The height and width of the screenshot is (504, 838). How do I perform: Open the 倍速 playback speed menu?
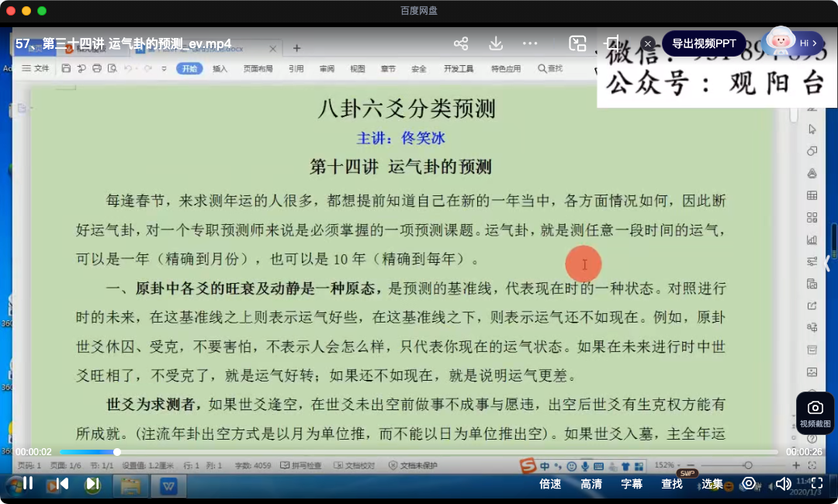pyautogui.click(x=550, y=484)
